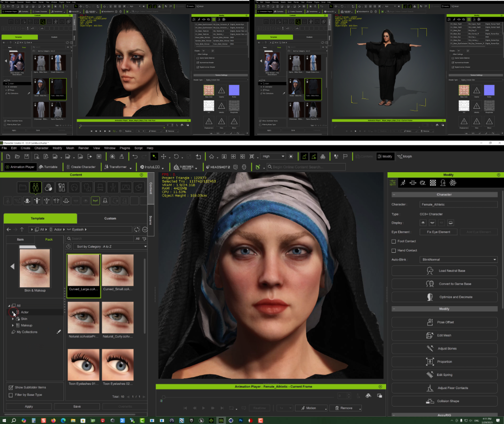Enable the Hand Contact checkbox
The height and width of the screenshot is (424, 504).
coord(394,250)
